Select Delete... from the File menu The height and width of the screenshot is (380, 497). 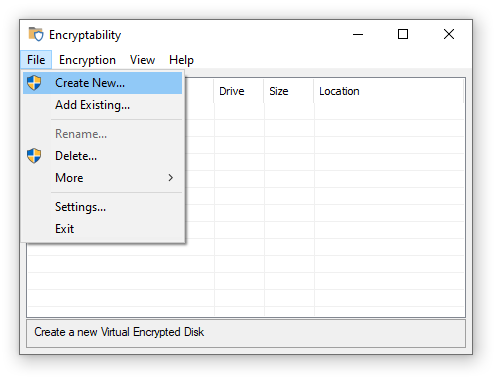coord(103,156)
